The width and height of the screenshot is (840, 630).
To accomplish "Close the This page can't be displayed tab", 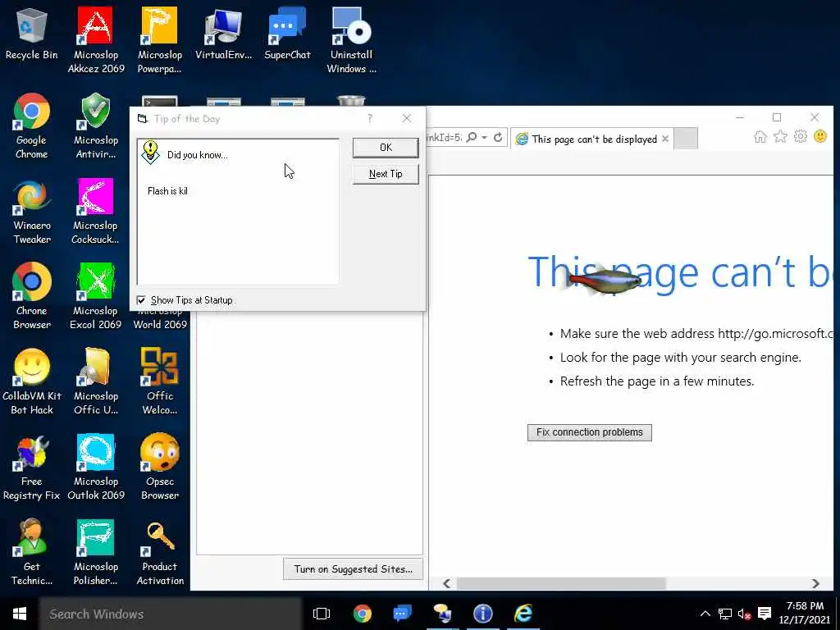I will pos(664,139).
